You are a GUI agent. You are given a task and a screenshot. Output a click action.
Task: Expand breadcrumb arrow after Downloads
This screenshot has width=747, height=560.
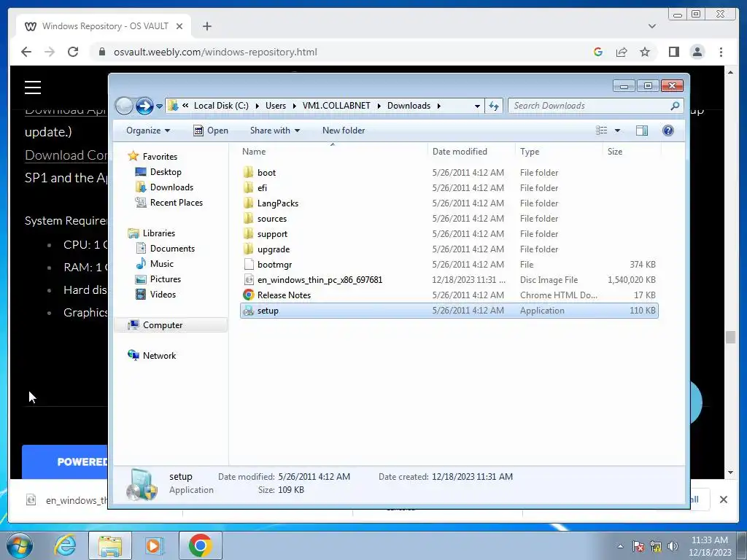click(x=438, y=106)
